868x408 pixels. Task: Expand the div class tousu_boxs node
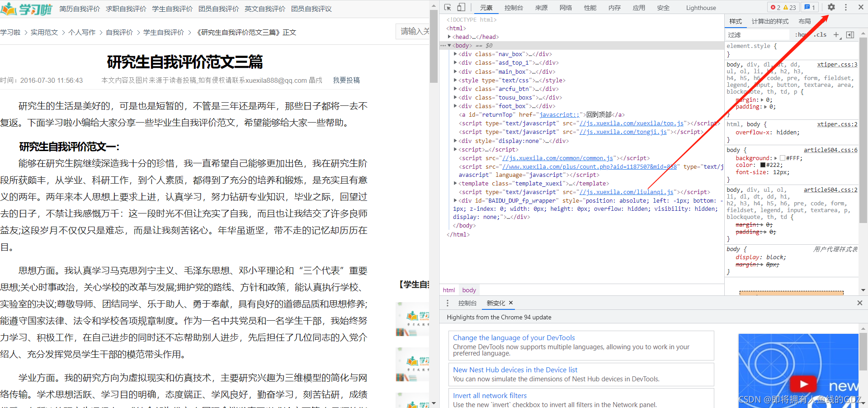point(455,97)
